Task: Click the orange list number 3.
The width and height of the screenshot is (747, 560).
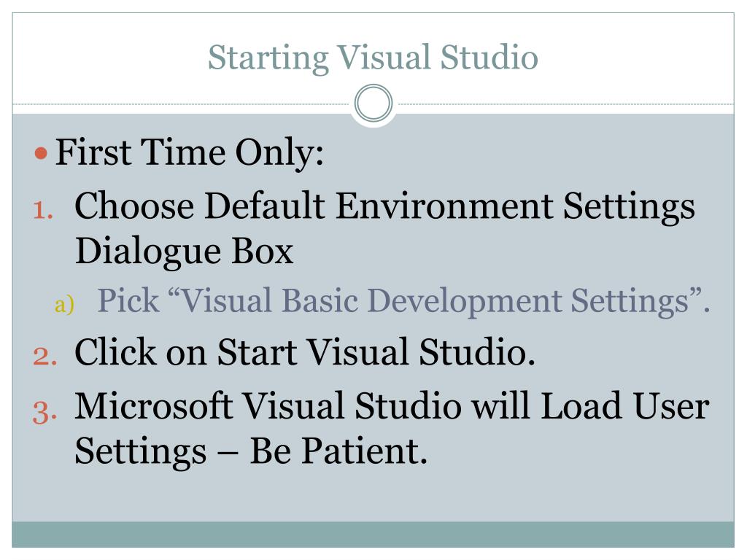Action: point(44,411)
